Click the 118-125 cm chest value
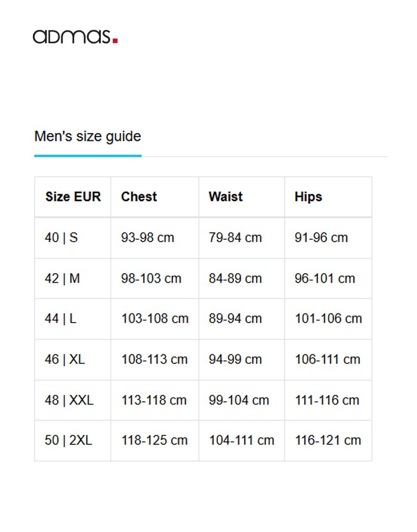Screen dimensions: 417x532 point(155,440)
